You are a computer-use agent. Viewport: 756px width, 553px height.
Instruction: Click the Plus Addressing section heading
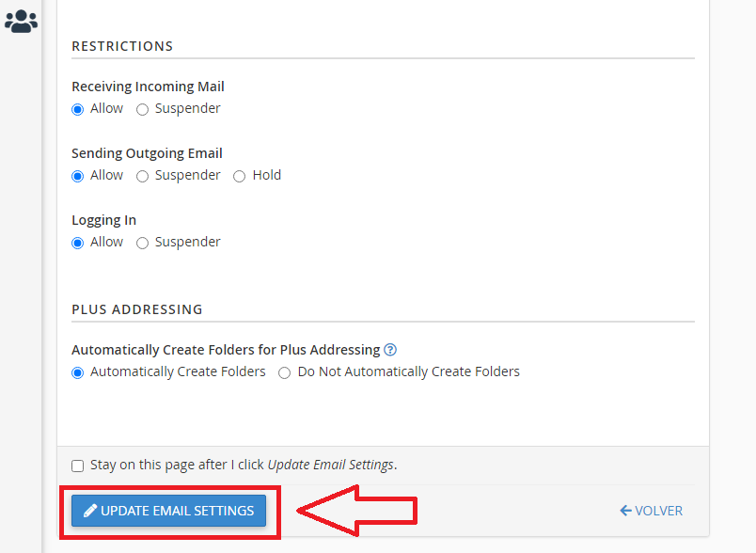pos(137,309)
